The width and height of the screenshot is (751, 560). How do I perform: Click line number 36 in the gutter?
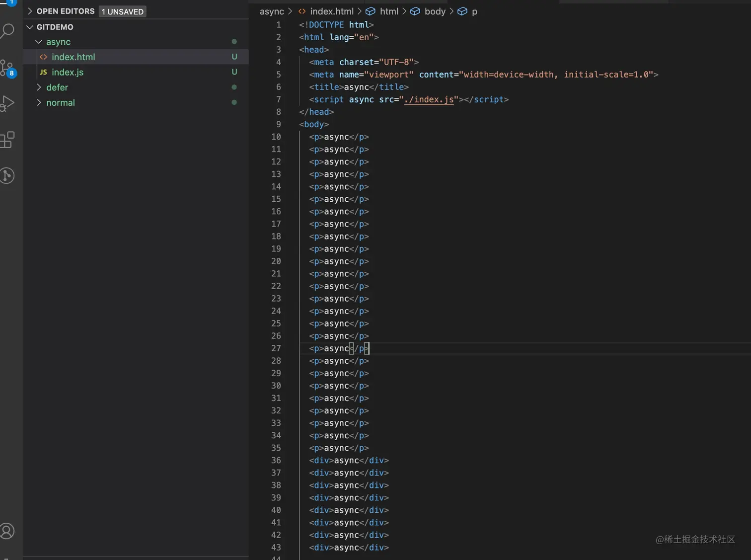(x=276, y=460)
